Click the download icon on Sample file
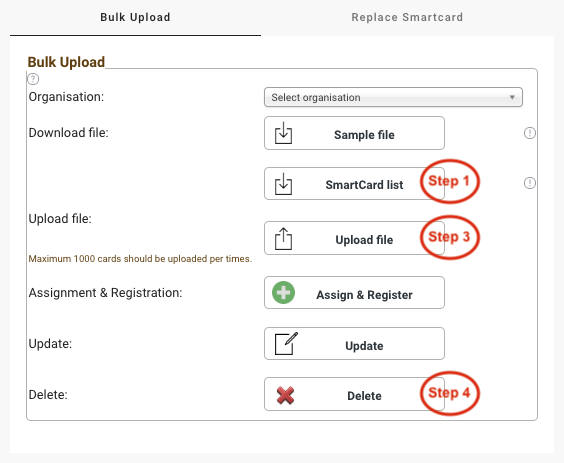Viewport: 564px width, 463px height. point(283,133)
